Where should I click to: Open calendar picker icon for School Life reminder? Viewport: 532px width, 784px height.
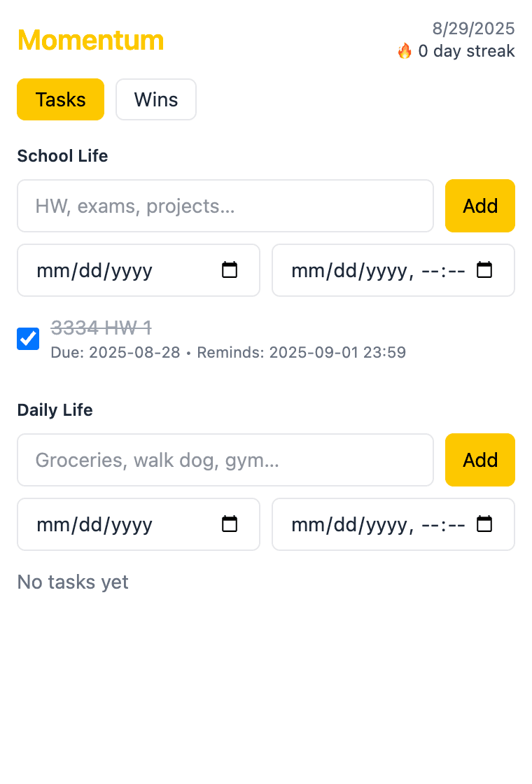484,270
